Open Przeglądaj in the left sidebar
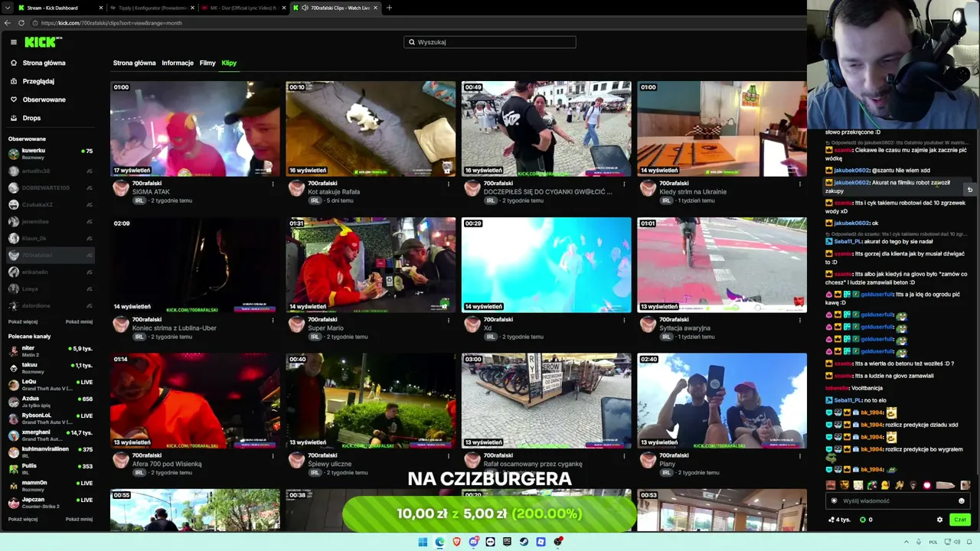980x551 pixels. pos(38,81)
